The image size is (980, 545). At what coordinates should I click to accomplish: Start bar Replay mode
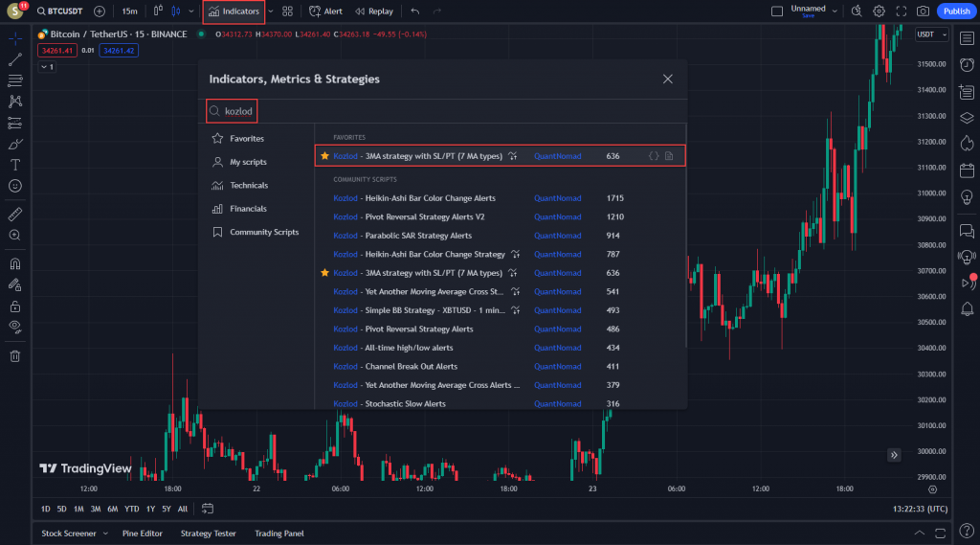click(374, 11)
